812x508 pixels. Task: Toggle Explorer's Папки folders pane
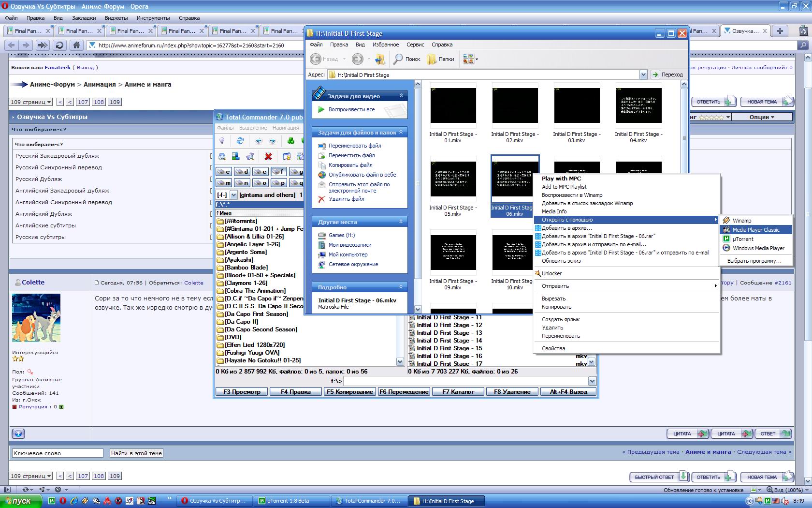tap(440, 59)
